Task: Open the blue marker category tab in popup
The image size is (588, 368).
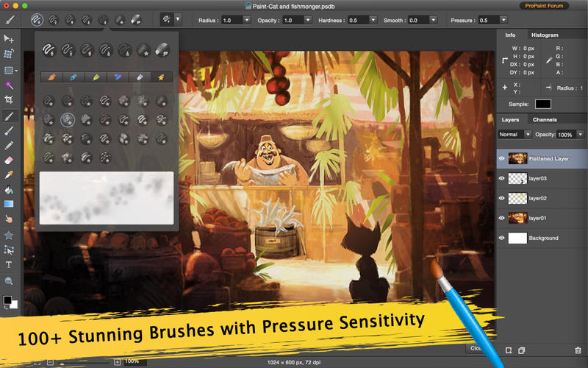Action: point(73,77)
